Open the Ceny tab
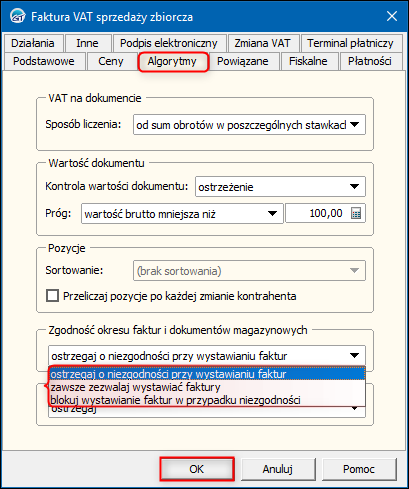Screen dimensions: 409x489 click(111, 61)
